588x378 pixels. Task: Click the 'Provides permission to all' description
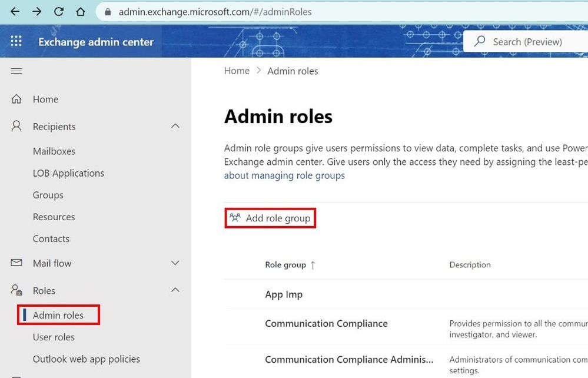tap(519, 329)
